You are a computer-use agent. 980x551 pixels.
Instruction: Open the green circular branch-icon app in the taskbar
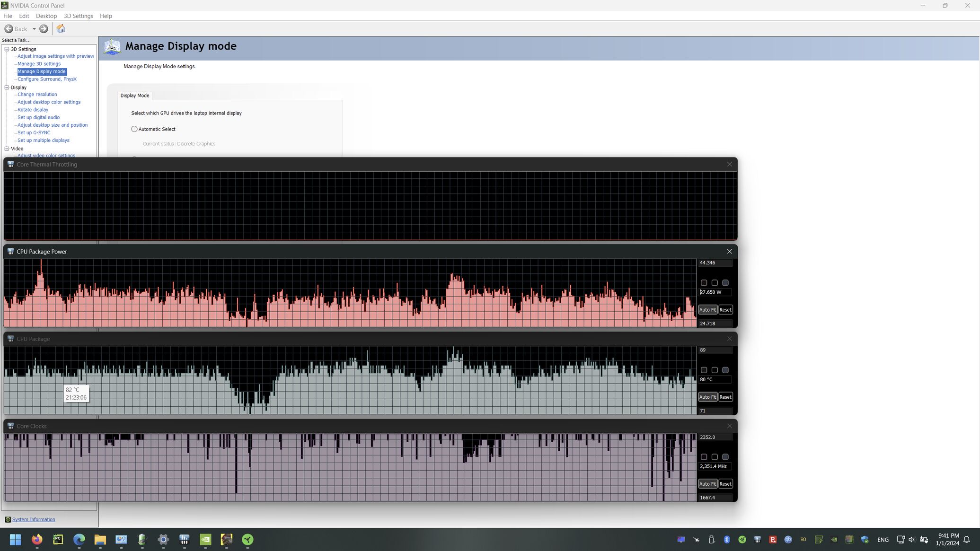[247, 539]
